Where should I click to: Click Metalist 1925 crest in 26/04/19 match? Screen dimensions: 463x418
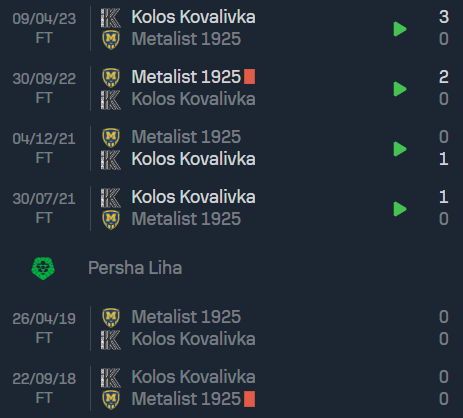coord(111,318)
